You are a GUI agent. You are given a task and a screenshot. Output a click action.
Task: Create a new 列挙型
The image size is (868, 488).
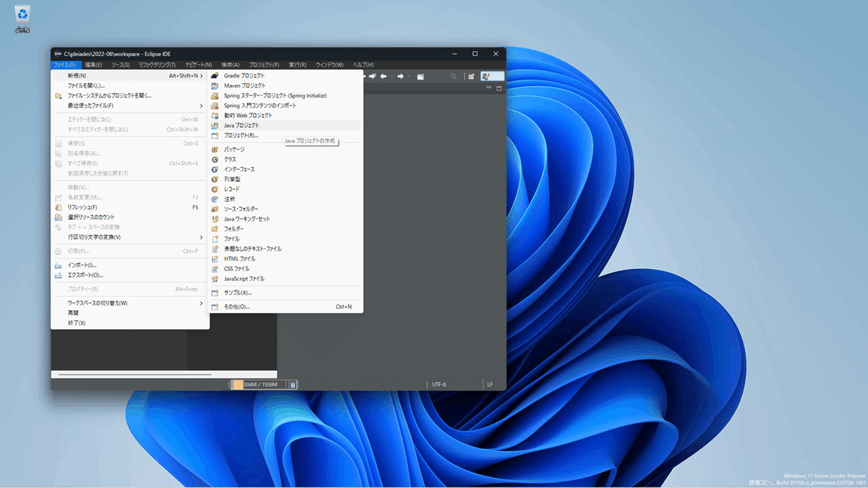(285, 179)
